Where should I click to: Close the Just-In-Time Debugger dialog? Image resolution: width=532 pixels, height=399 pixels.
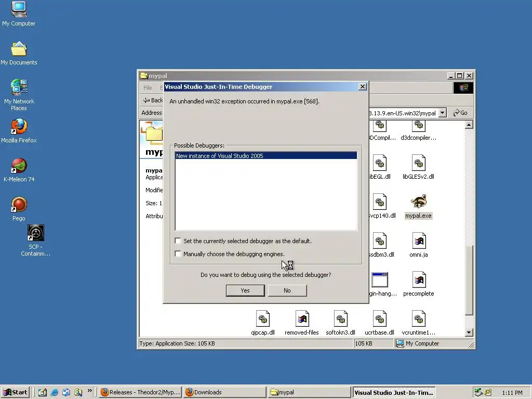362,87
